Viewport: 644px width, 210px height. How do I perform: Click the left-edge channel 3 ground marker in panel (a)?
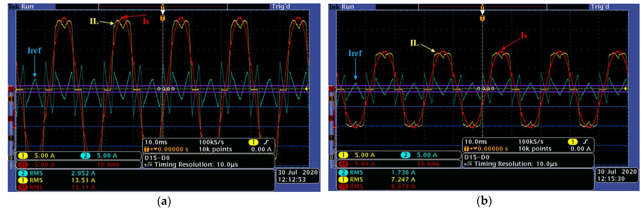tap(11, 99)
